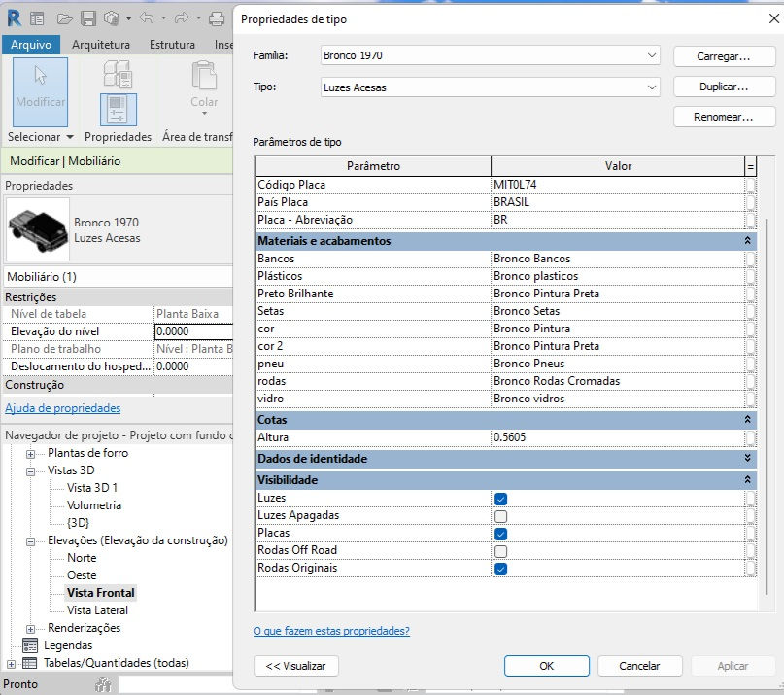Image resolution: width=784 pixels, height=695 pixels.
Task: Uncheck the Rodas Originais checkbox
Action: (500, 569)
